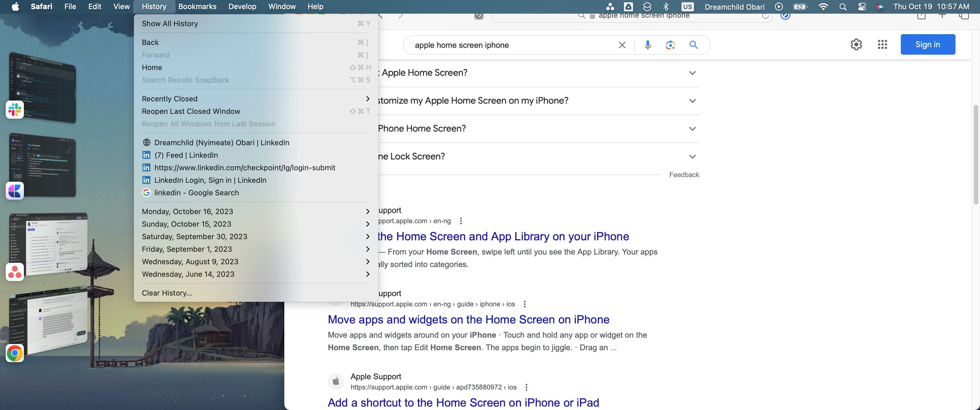Expand the iPhone Home Screen question
The width and height of the screenshot is (980, 410).
(692, 129)
